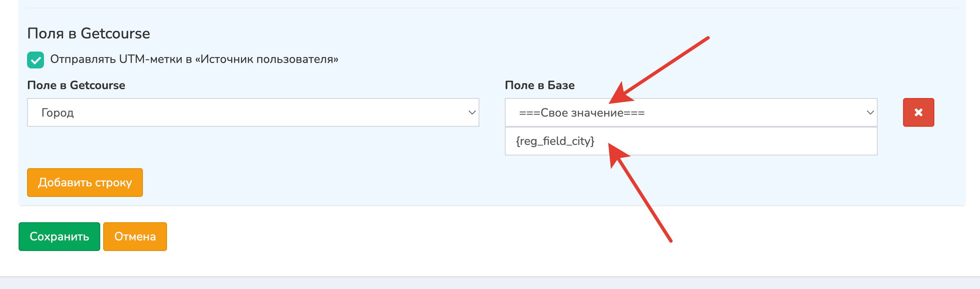Open the Город dropdown

(253, 112)
